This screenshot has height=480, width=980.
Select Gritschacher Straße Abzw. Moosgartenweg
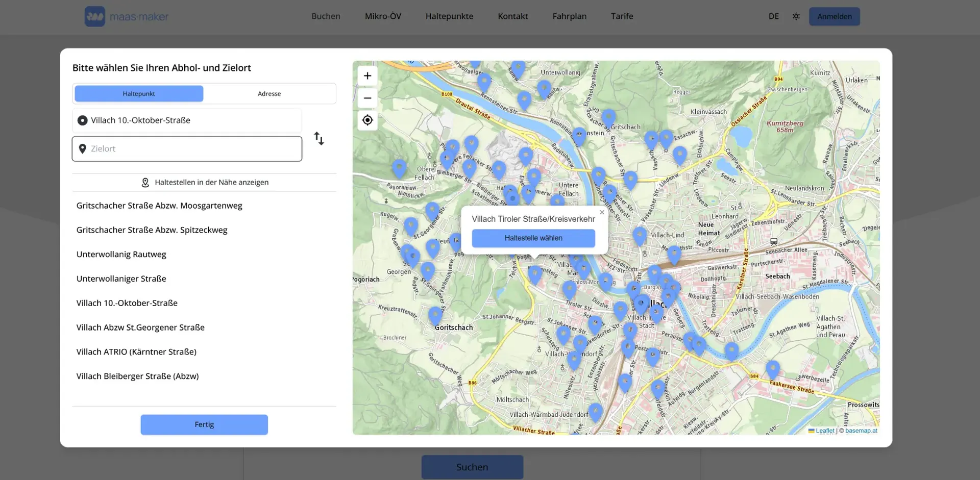click(159, 206)
